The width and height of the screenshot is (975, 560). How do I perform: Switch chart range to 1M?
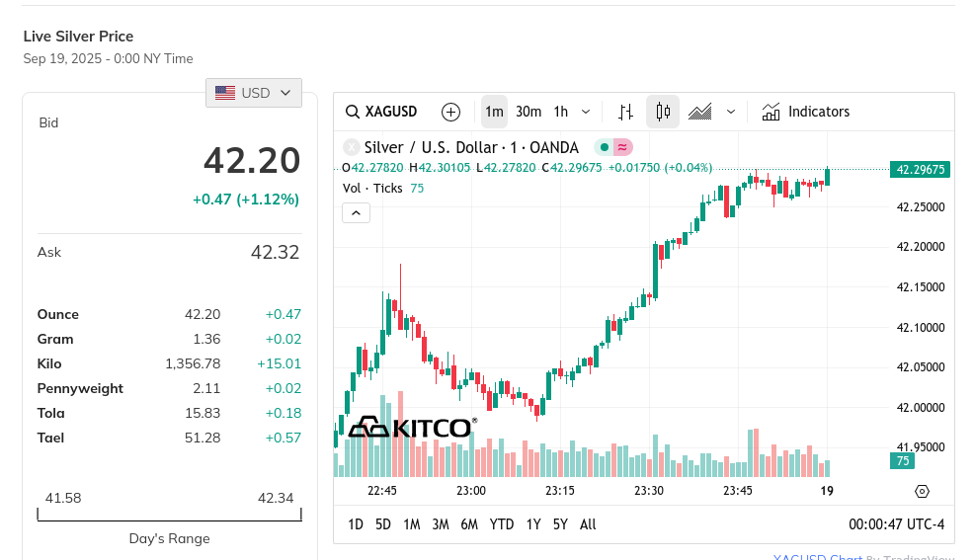click(412, 524)
